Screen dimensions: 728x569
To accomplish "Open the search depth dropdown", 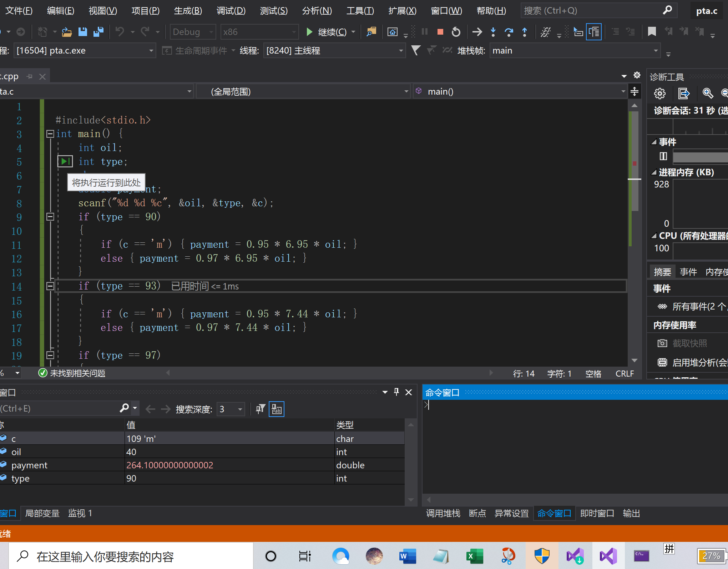I will (240, 409).
